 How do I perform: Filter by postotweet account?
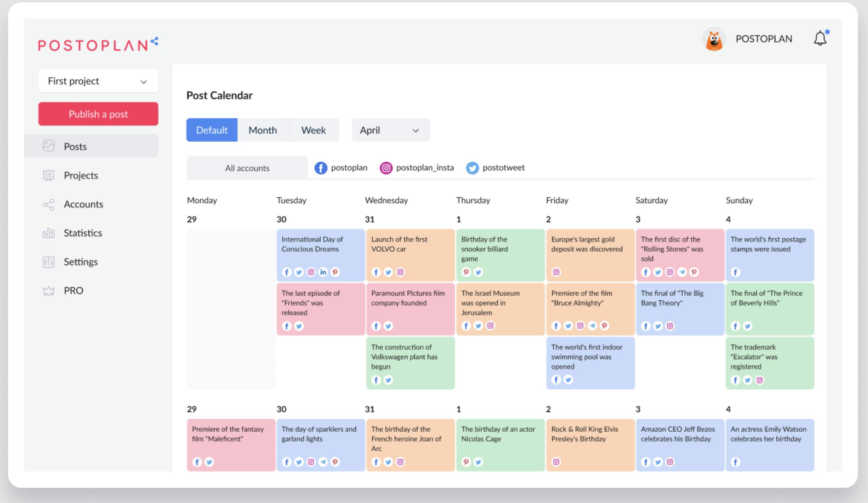point(495,168)
